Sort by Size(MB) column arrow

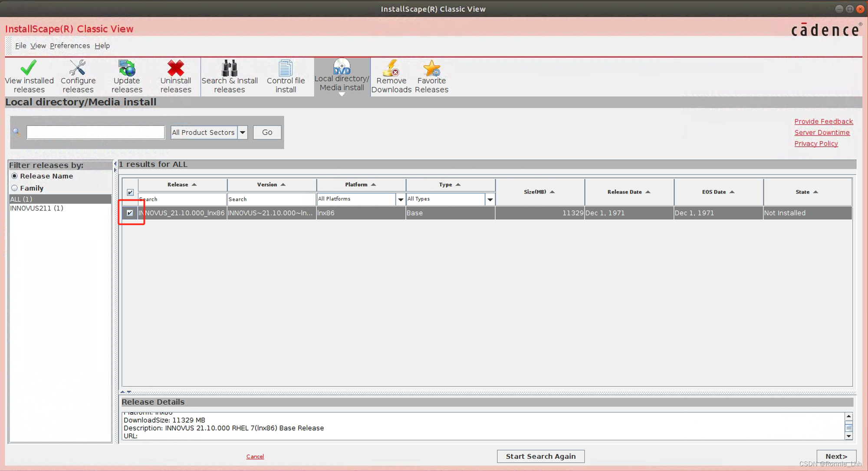coord(552,192)
